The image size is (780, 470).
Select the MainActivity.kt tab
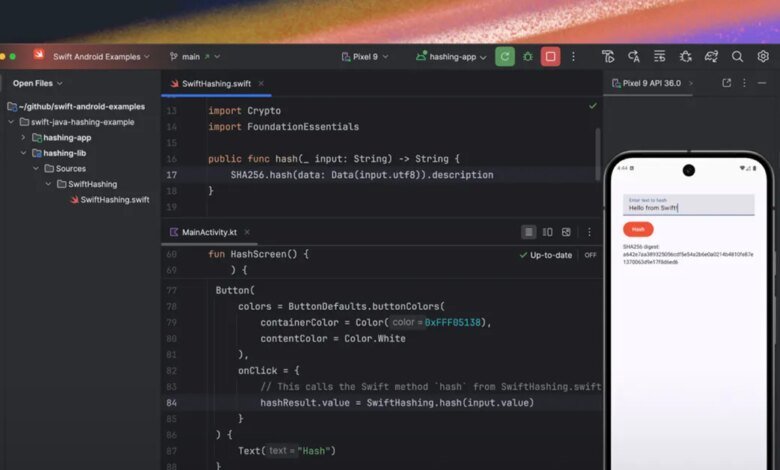pyautogui.click(x=209, y=232)
